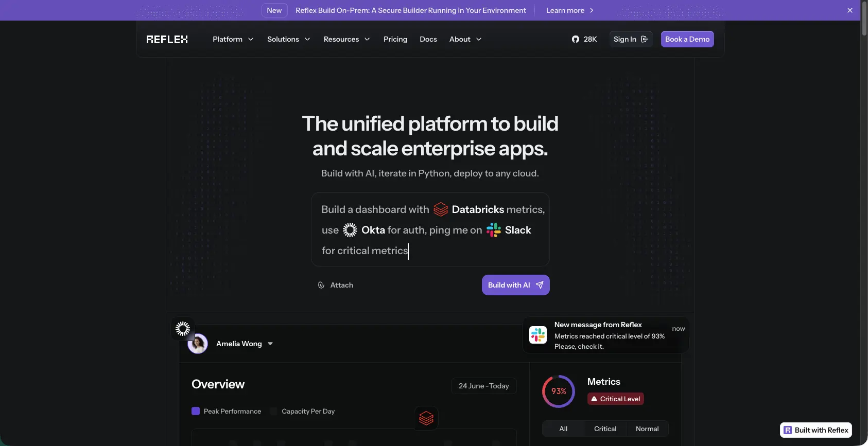The height and width of the screenshot is (446, 868).
Task: Click the Slack icon in notification
Action: coord(538,335)
